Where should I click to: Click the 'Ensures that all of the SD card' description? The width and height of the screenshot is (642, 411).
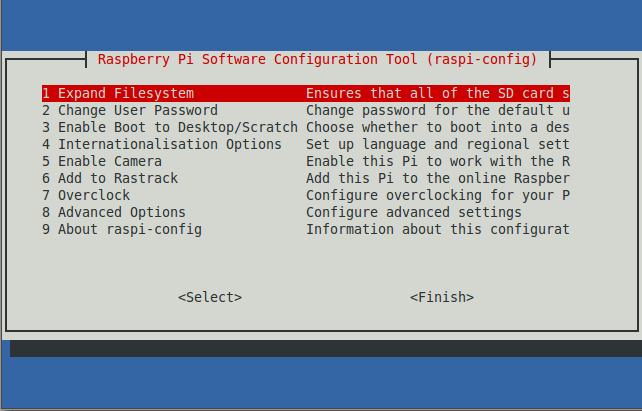point(437,93)
